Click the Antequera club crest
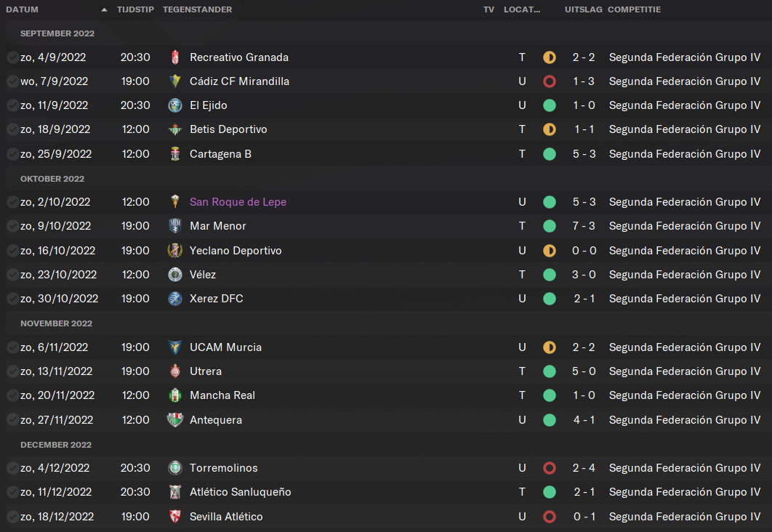This screenshot has width=772, height=532. point(174,420)
